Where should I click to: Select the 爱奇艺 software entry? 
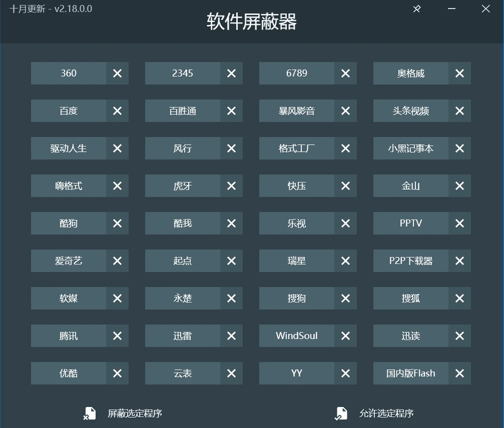(69, 261)
